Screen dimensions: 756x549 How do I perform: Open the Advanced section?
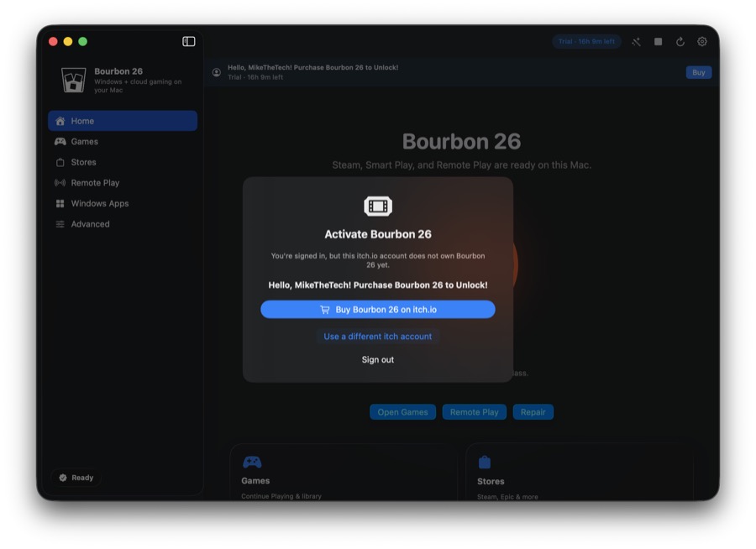pos(123,224)
